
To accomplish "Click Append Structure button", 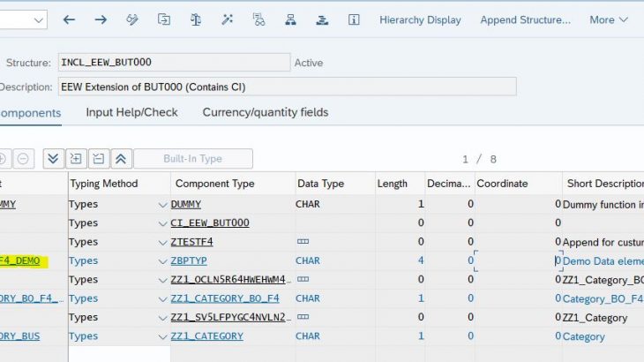I will [525, 19].
